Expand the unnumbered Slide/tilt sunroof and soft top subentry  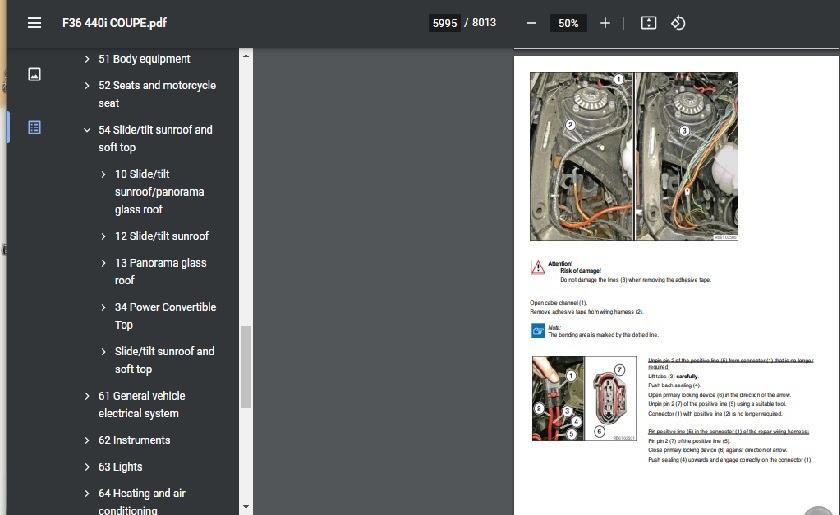click(x=103, y=352)
